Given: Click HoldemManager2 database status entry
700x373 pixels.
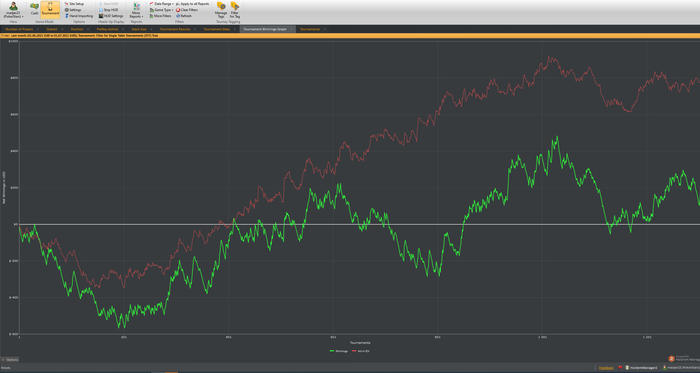Looking at the screenshot, I should 641,368.
